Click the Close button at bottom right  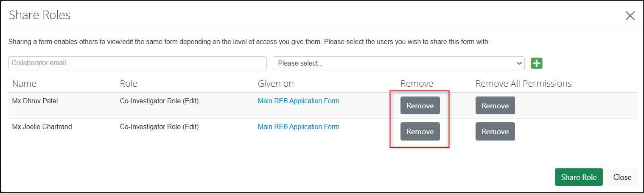622,177
